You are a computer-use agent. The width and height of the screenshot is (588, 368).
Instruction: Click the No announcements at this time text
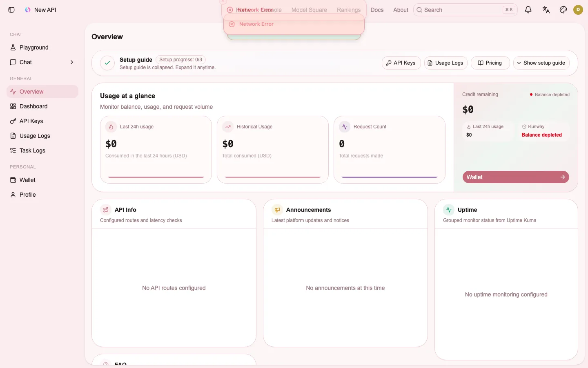[345, 288]
